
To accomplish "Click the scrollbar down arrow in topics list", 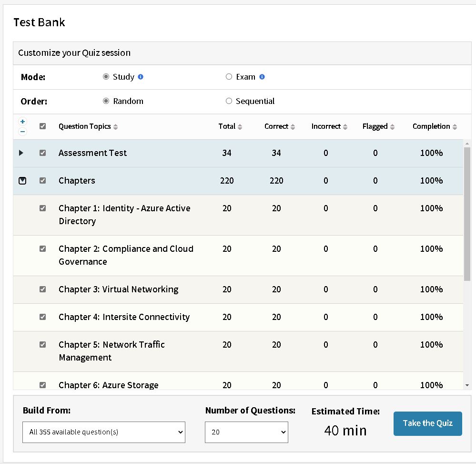I will [x=466, y=385].
